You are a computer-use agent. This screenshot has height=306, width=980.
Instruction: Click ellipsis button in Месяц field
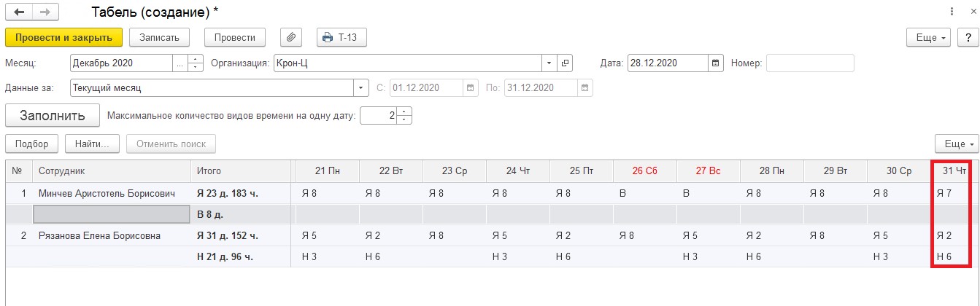point(180,63)
